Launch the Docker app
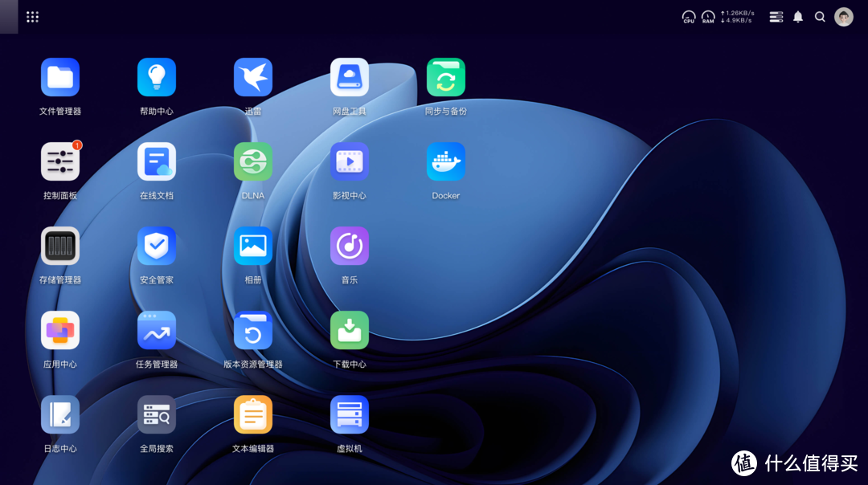Screen dimensions: 868x485 [445, 161]
